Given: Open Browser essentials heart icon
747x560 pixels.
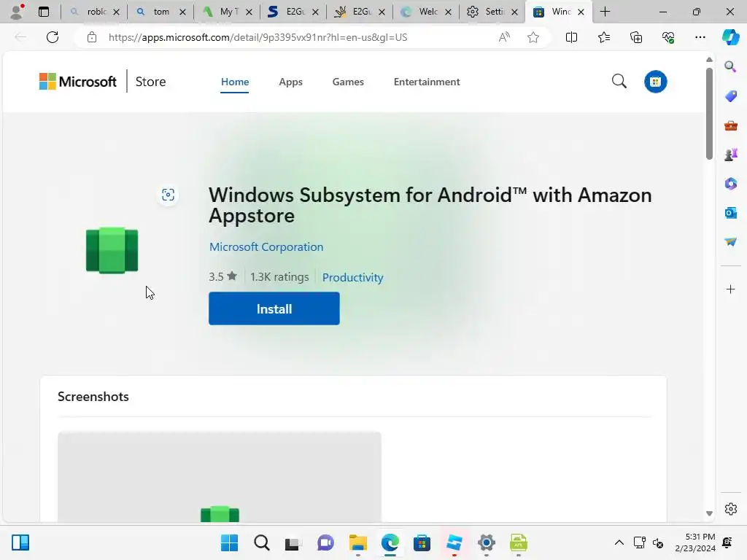Looking at the screenshot, I should tap(668, 37).
